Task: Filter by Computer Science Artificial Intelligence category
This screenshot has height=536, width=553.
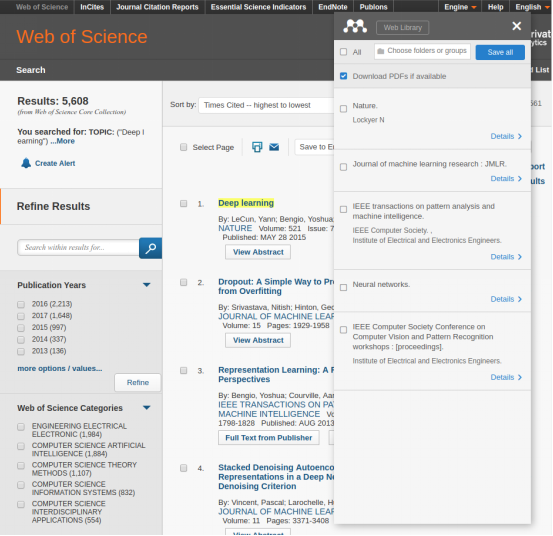Action: coord(21,446)
